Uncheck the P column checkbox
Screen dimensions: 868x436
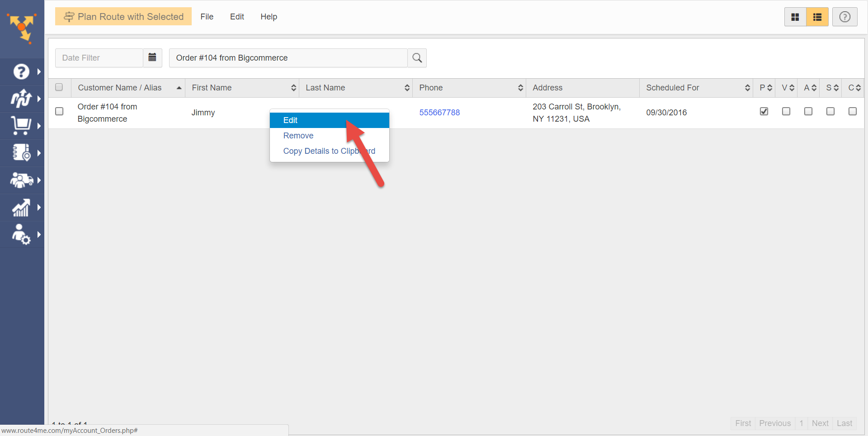click(x=764, y=111)
